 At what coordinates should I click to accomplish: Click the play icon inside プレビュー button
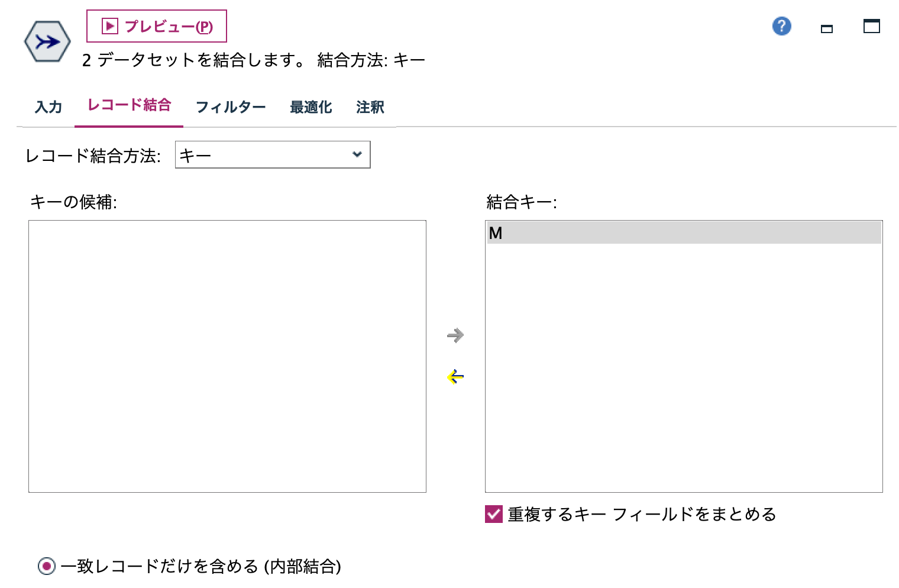109,26
